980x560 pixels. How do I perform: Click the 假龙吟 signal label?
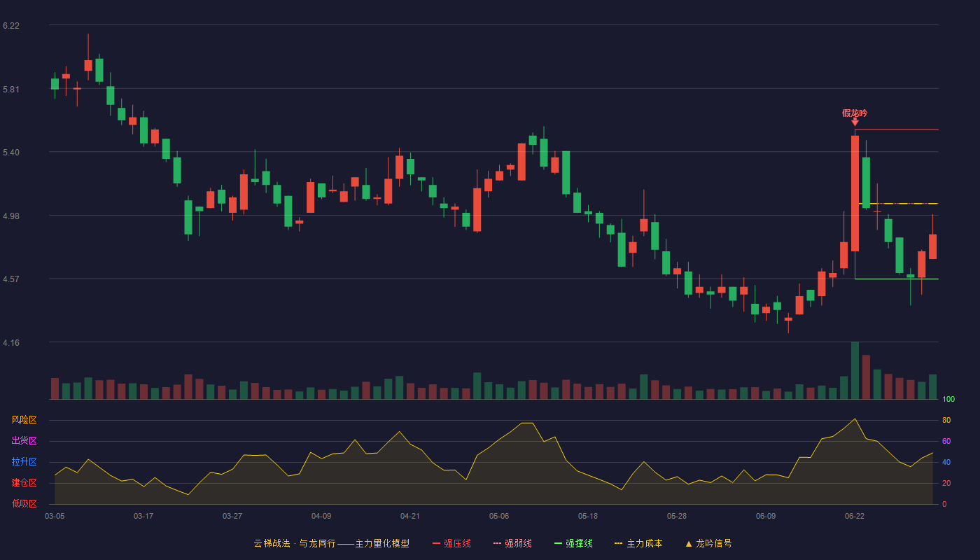[x=855, y=113]
